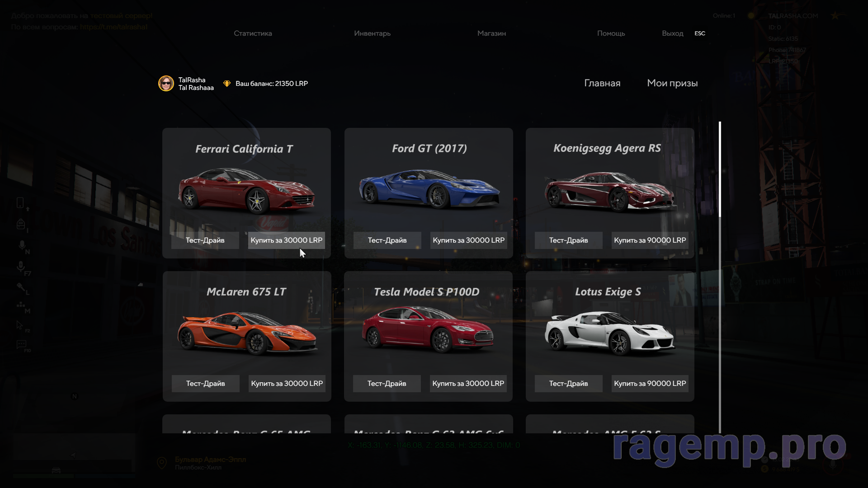Viewport: 868px width, 488px height.
Task: Buy Lotus Exige S for 90000 LRP
Action: 650,384
